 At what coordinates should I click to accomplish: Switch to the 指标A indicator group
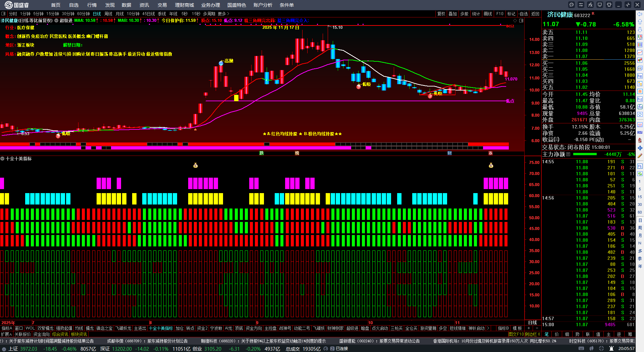7,328
